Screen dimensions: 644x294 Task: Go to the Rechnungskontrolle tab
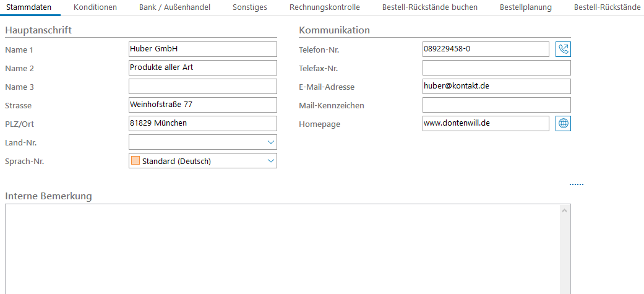pyautogui.click(x=324, y=7)
